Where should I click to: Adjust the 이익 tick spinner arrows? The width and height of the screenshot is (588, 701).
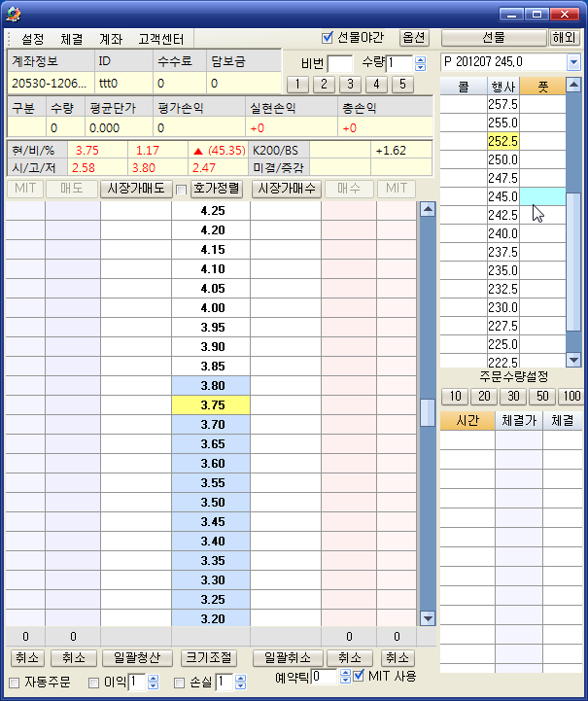click(x=153, y=683)
